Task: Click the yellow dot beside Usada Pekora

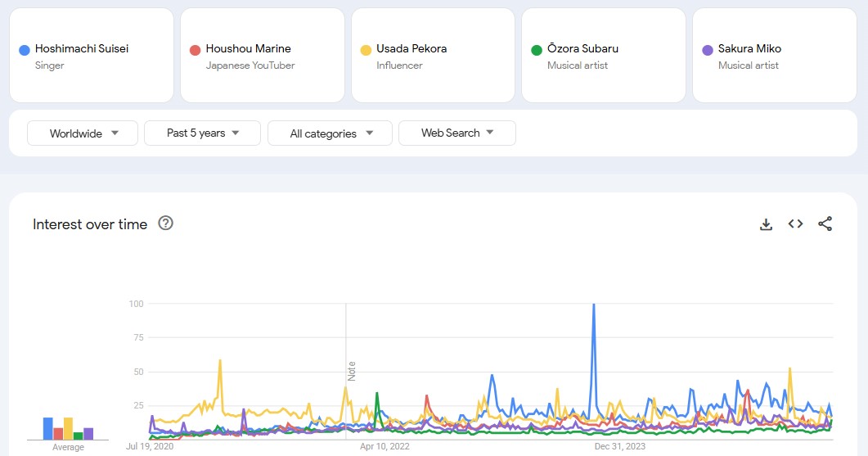Action: click(x=366, y=50)
